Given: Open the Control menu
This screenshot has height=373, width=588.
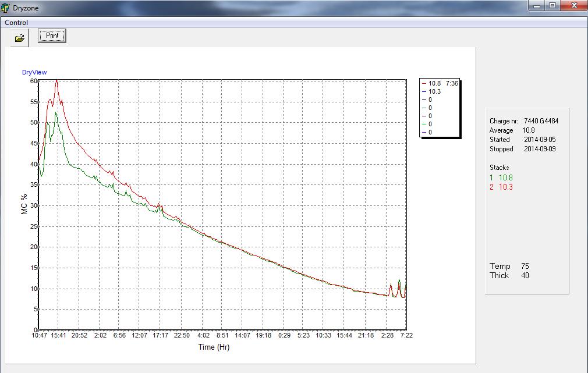Looking at the screenshot, I should [16, 23].
